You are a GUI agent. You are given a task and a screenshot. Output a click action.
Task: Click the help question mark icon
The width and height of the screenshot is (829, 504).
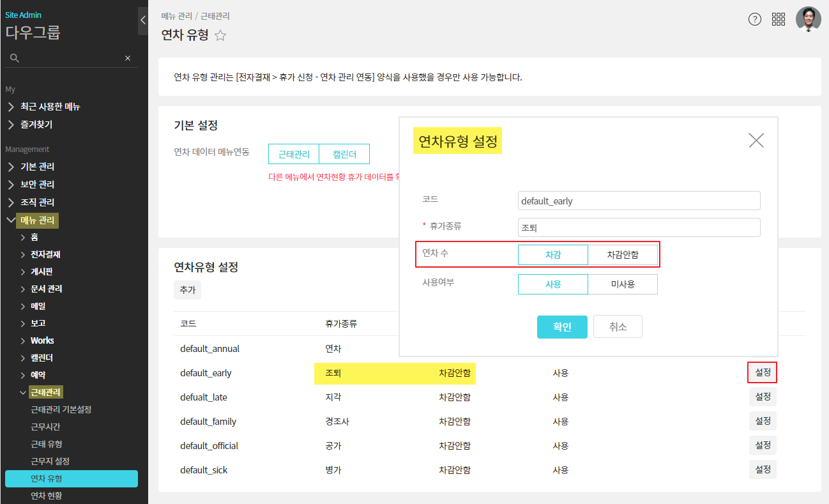coord(754,19)
